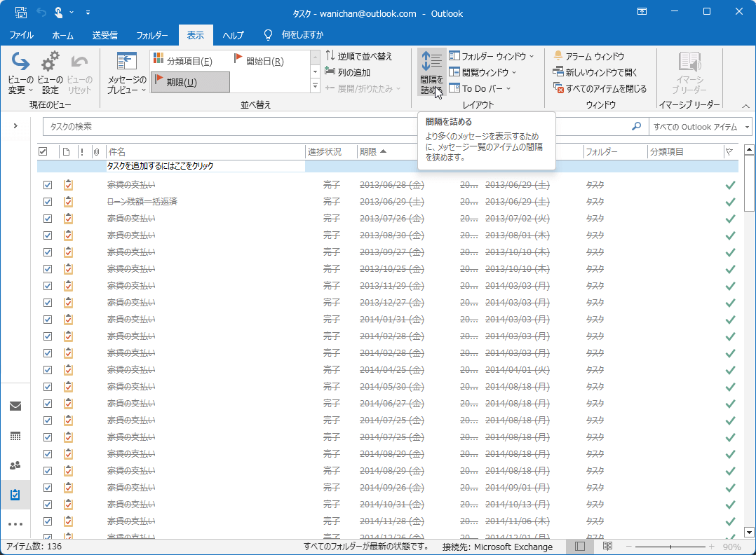Toggle checkbox for ローン残額一括返済 task

(48, 202)
